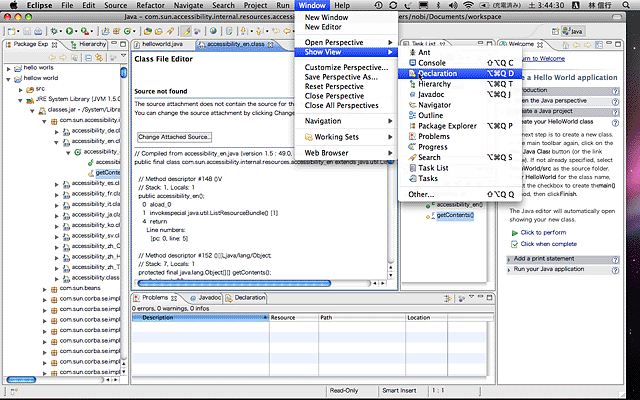Click the class file editor horizontal scrollbar
Viewport: 640px width, 400px height.
(x=234, y=283)
